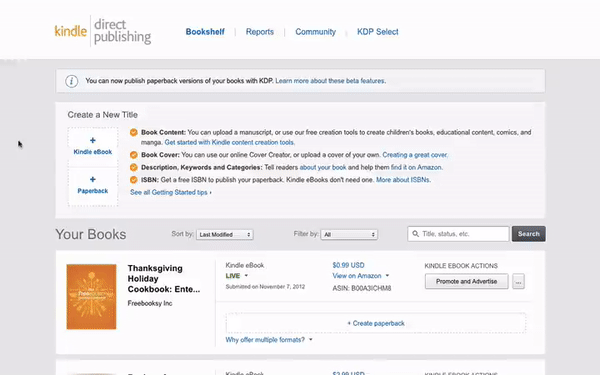Viewport: 600px width, 375px height.
Task: Go to the Community tab
Action: pos(316,32)
